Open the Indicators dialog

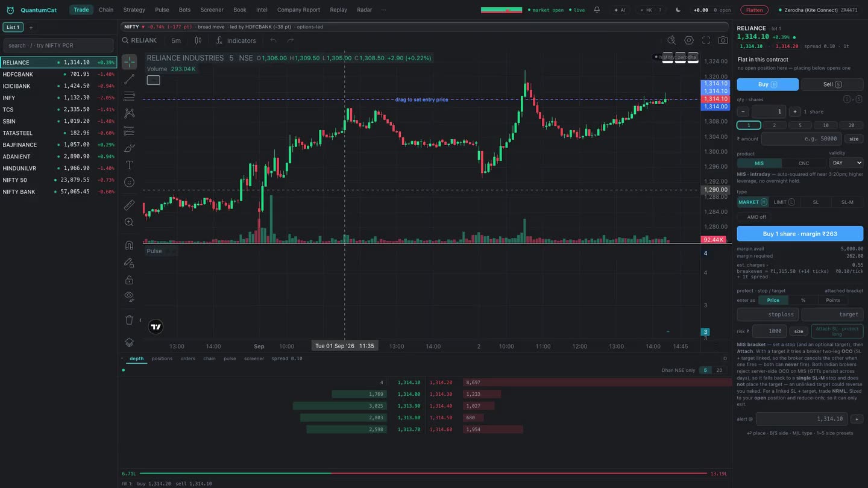(236, 40)
